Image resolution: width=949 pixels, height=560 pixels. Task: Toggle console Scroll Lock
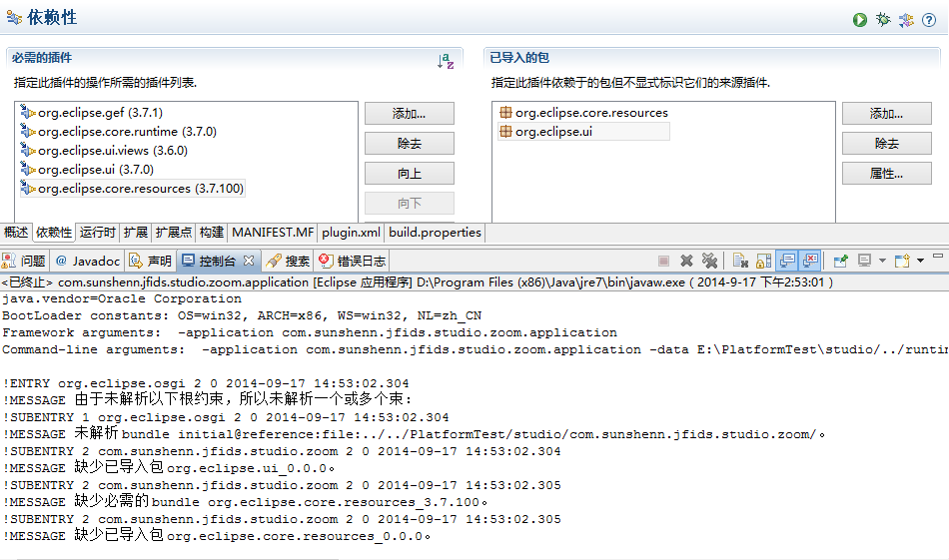pyautogui.click(x=763, y=261)
